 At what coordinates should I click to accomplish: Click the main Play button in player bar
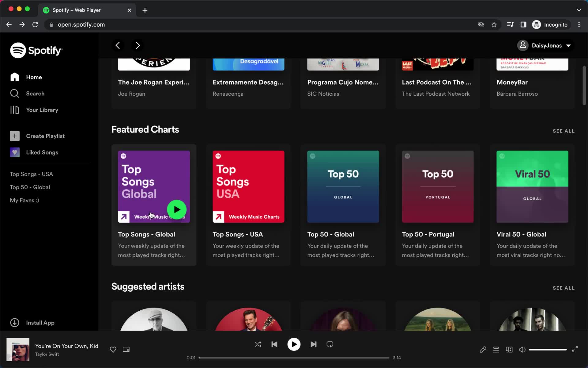[x=294, y=344]
